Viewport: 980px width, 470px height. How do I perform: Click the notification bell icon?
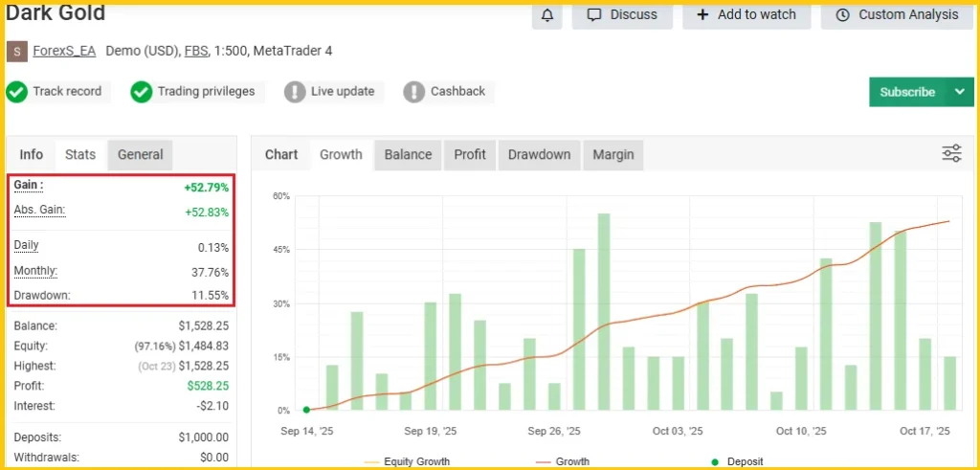pyautogui.click(x=546, y=15)
